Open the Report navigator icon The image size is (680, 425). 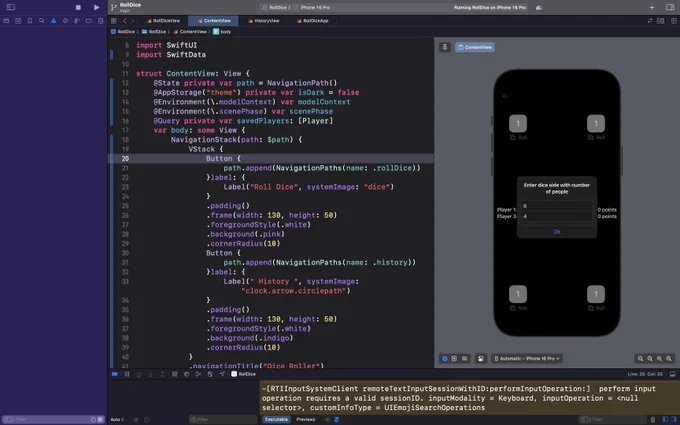(x=101, y=21)
